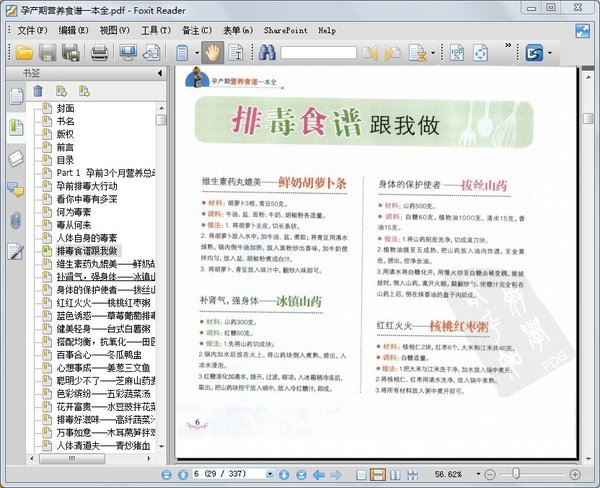Image resolution: width=600 pixels, height=488 pixels.
Task: Go to the next page
Action: click(x=284, y=475)
